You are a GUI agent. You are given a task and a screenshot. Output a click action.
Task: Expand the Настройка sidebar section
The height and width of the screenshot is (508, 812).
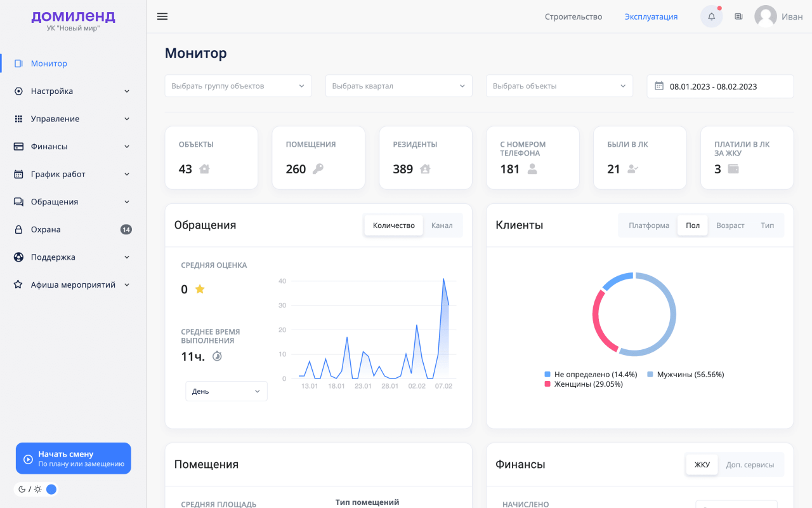(x=73, y=91)
